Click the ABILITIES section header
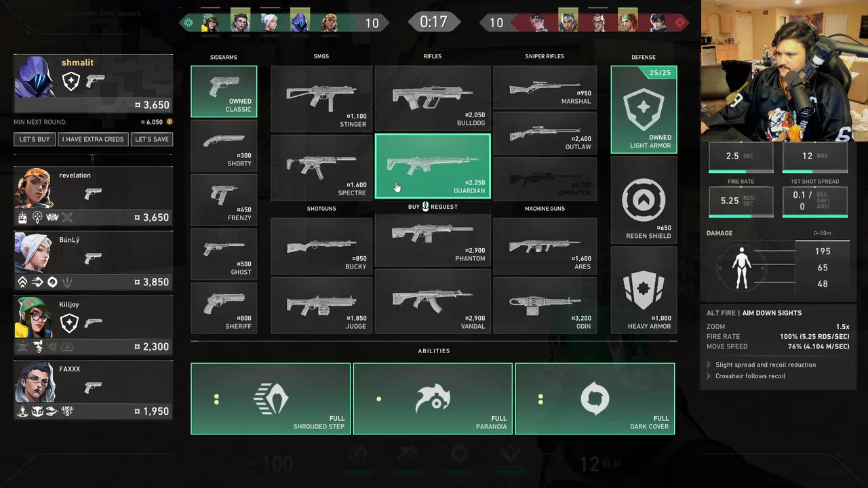 pyautogui.click(x=434, y=351)
